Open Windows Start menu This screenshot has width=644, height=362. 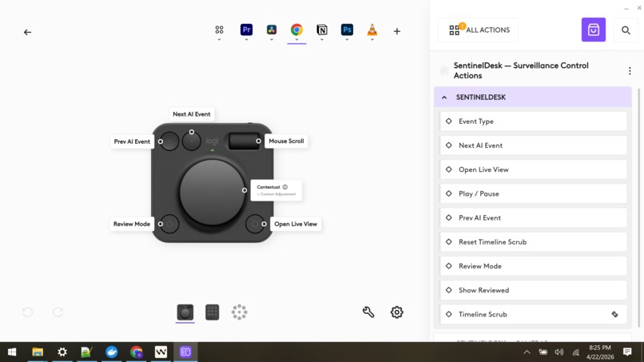12,352
